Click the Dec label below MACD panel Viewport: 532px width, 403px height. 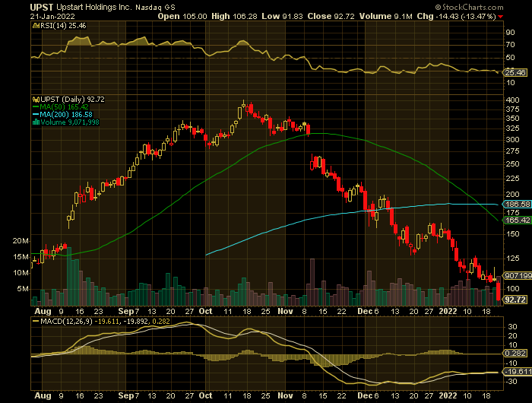pos(366,396)
